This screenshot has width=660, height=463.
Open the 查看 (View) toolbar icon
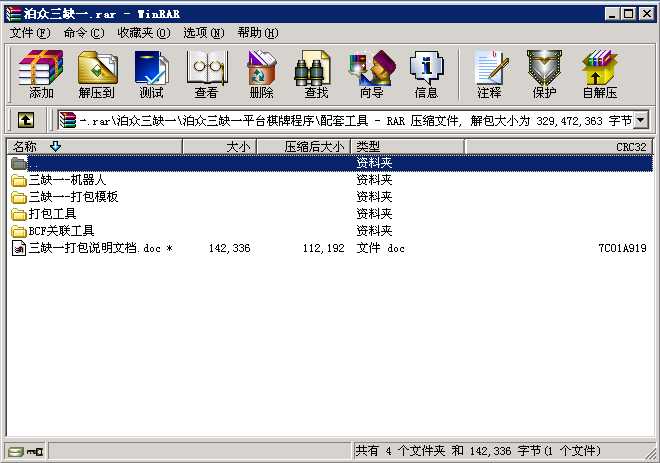[x=206, y=74]
